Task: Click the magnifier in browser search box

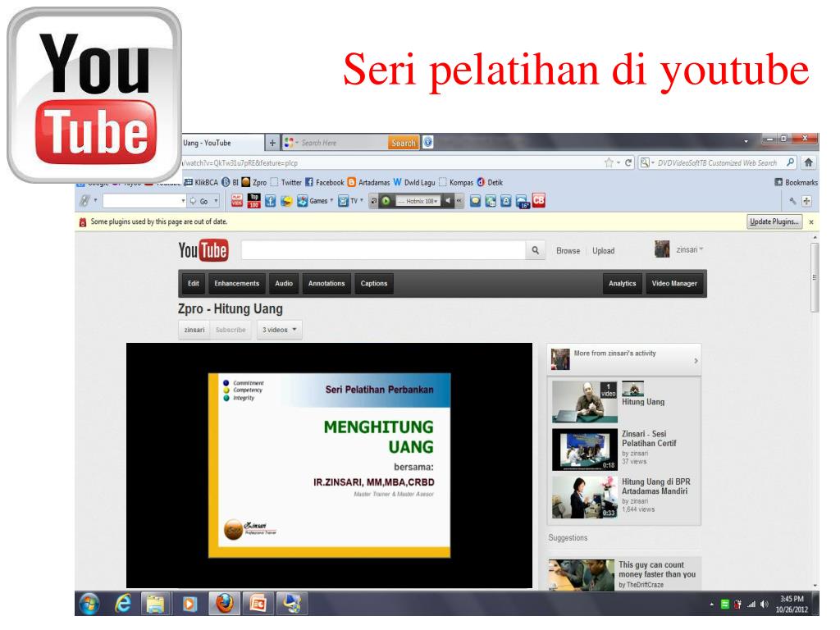Action: coord(791,162)
